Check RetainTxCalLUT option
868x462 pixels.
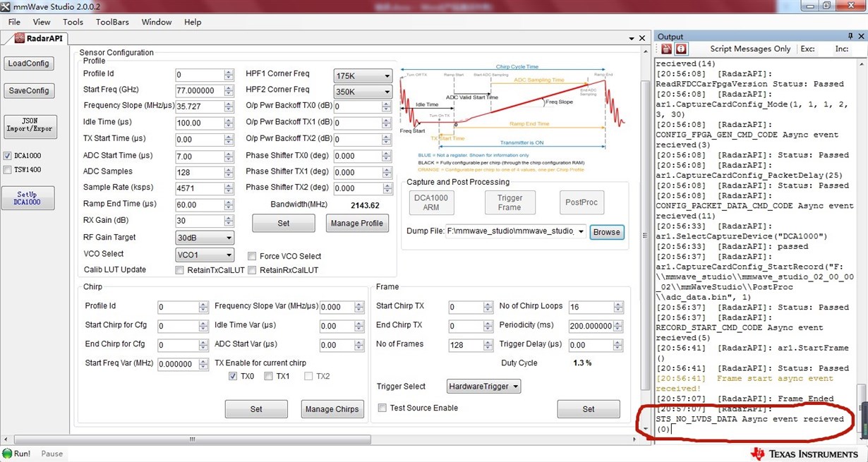179,270
